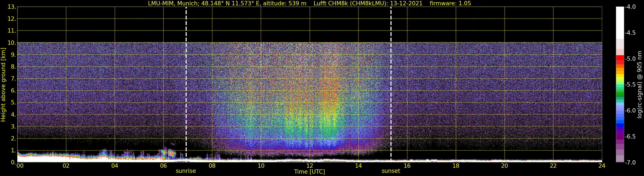Click the sunrise label below the time axis
This screenshot has width=644, height=176.
[186, 171]
